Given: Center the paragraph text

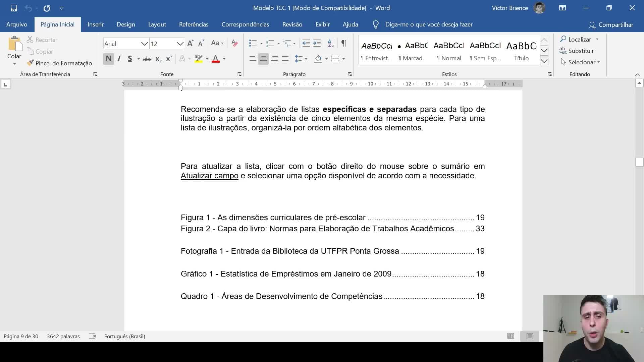Looking at the screenshot, I should [264, 59].
